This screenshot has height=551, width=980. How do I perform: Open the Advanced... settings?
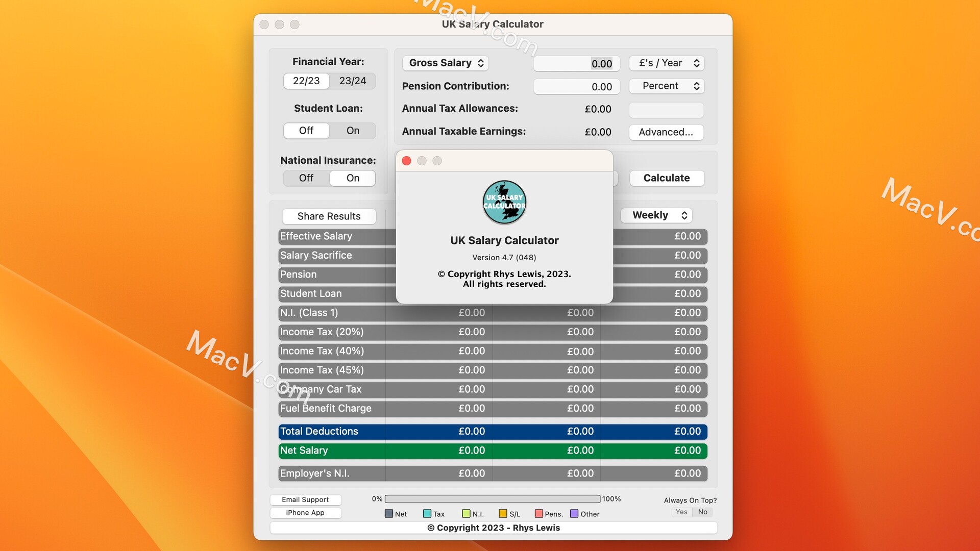pos(667,132)
